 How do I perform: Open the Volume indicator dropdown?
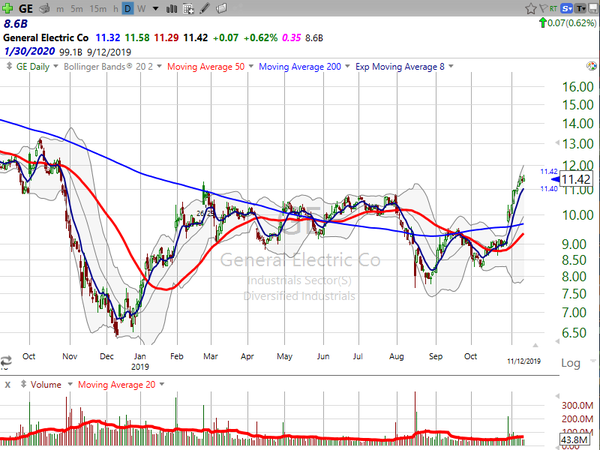(x=70, y=384)
